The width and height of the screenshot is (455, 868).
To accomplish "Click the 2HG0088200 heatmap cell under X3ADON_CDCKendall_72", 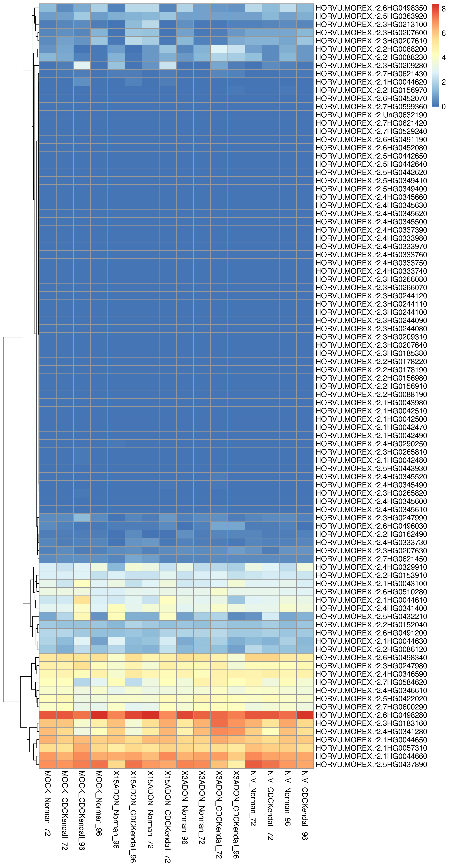I will tap(219, 49).
